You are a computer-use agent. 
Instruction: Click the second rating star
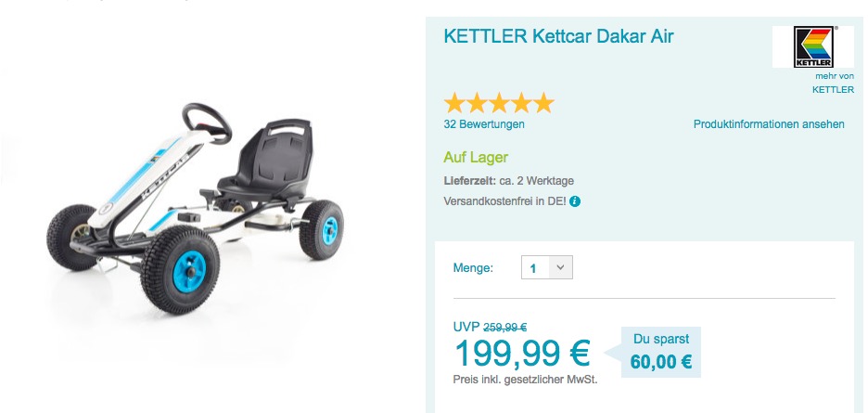[x=477, y=103]
